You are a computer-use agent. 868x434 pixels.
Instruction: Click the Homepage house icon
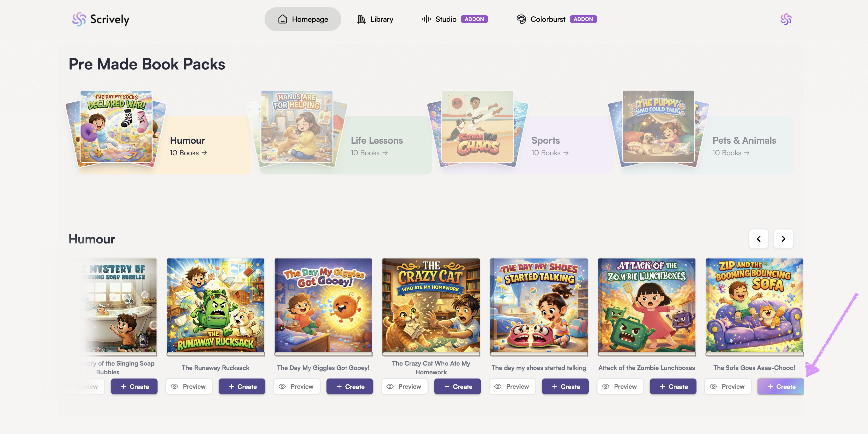(282, 19)
